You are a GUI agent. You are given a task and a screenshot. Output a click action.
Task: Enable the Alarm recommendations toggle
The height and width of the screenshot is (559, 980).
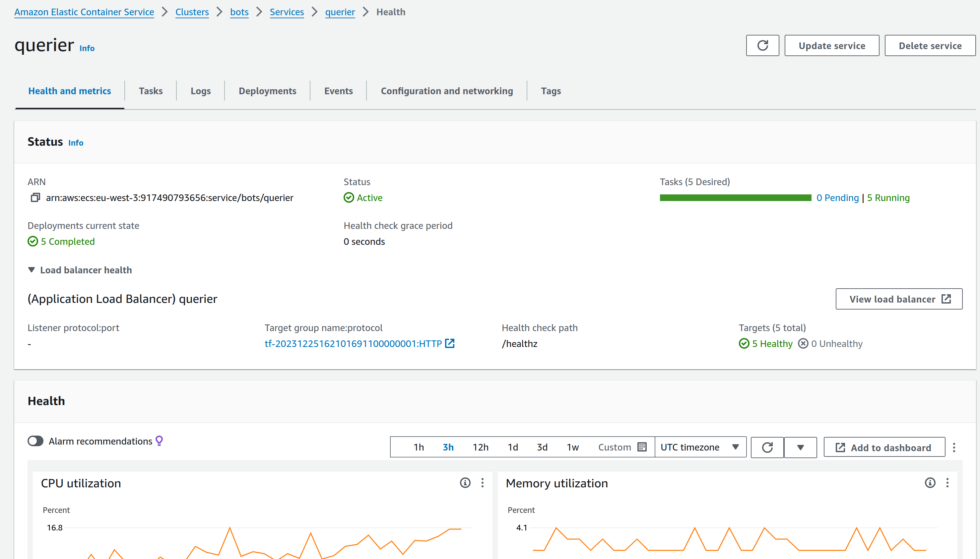tap(35, 441)
